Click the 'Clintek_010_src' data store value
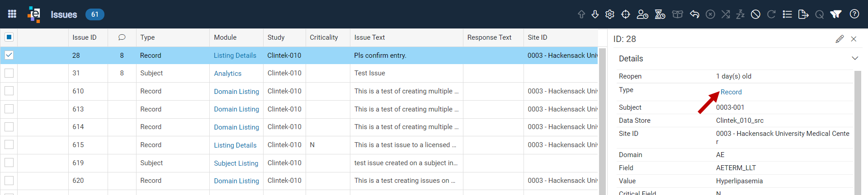Viewport: 868px width, 195px height. pyautogui.click(x=740, y=121)
